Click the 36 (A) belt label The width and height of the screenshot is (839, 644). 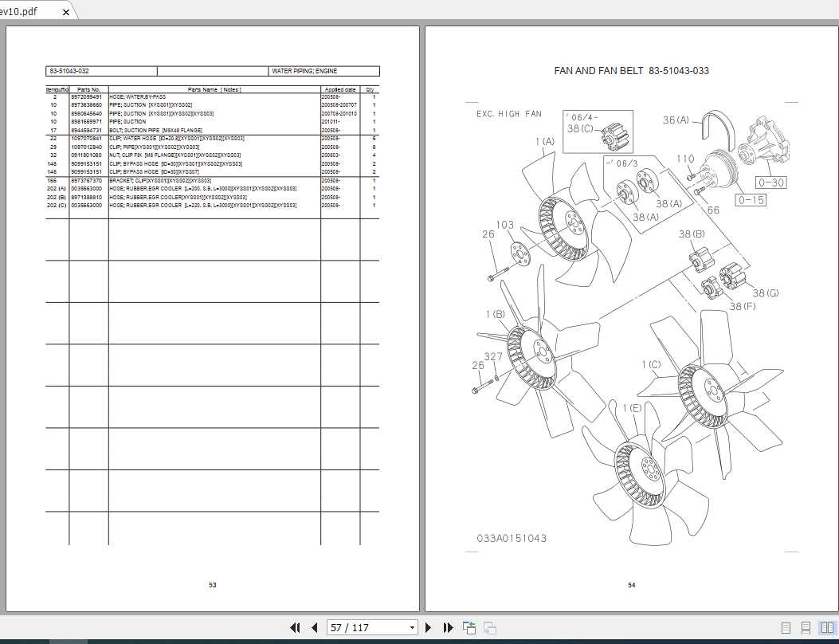tap(676, 120)
